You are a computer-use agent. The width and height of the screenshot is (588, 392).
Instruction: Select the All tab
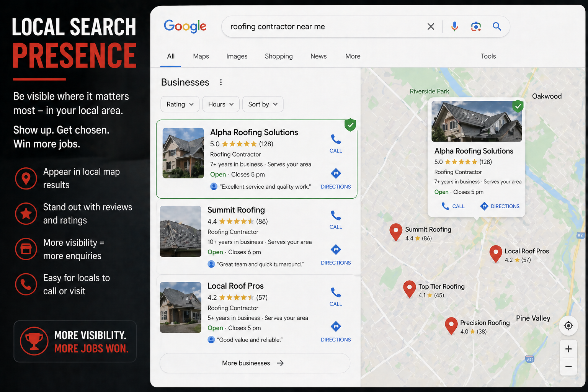(171, 56)
